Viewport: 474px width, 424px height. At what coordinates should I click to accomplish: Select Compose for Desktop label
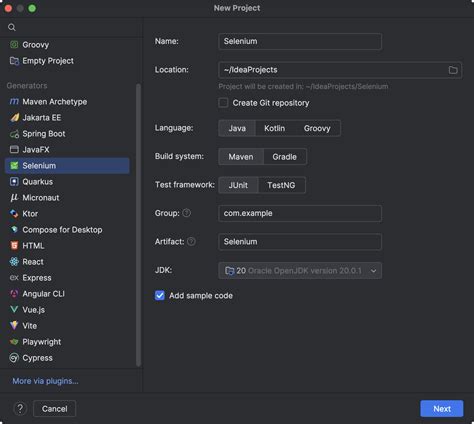[62, 230]
